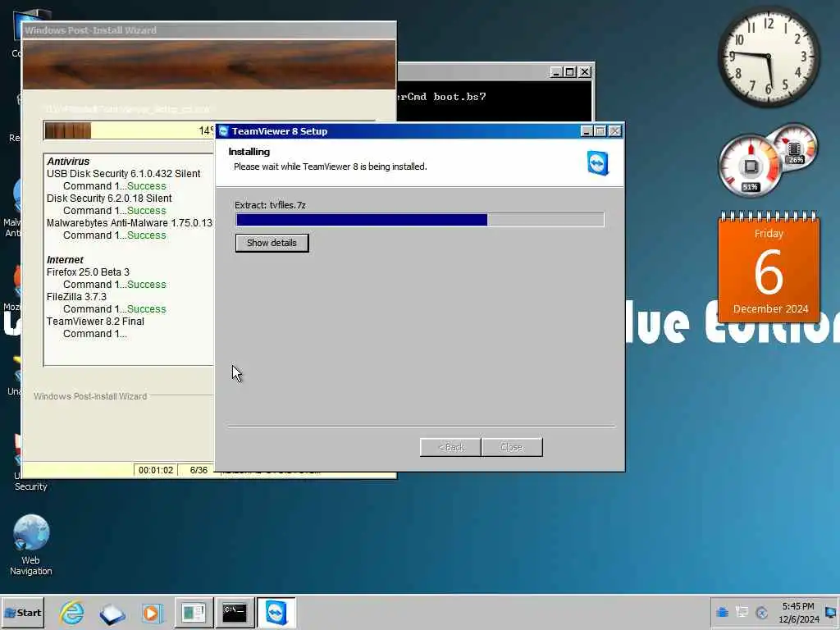
Task: Close the TeamViewer 8 Setup window
Action: (615, 131)
